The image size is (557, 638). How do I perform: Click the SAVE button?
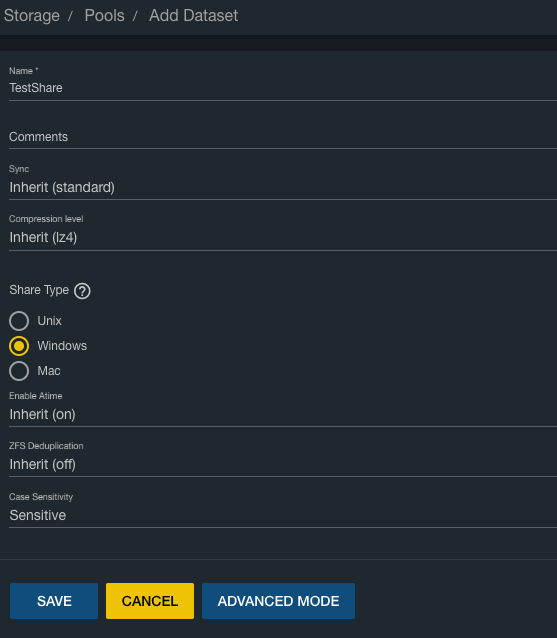tap(54, 601)
